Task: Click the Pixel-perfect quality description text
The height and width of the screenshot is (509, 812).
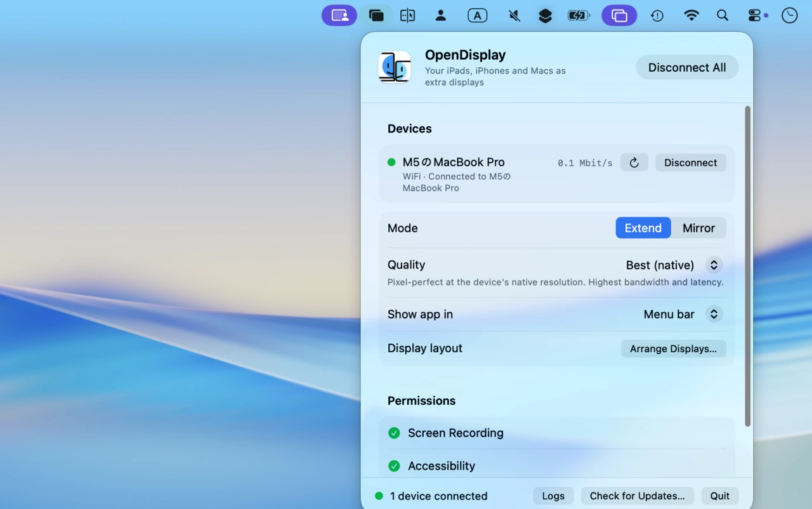Action: [555, 282]
